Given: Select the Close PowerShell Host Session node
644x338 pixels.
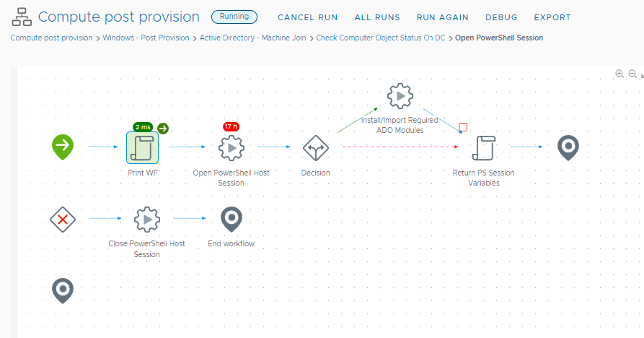Looking at the screenshot, I should click(x=147, y=219).
